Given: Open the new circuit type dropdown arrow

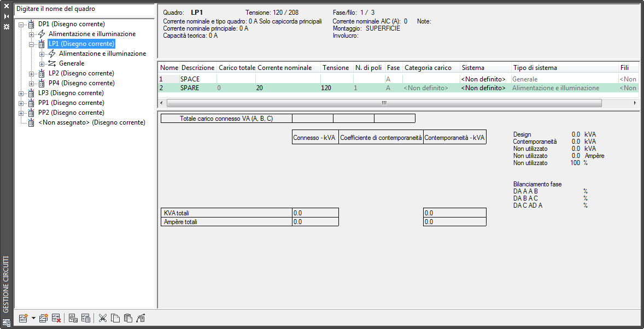Looking at the screenshot, I should point(33,318).
